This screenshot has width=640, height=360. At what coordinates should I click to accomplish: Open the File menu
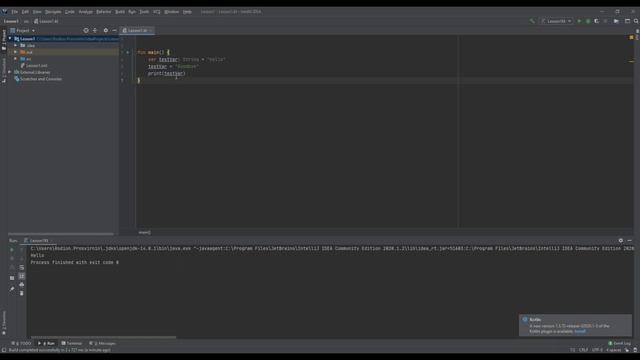[x=15, y=12]
